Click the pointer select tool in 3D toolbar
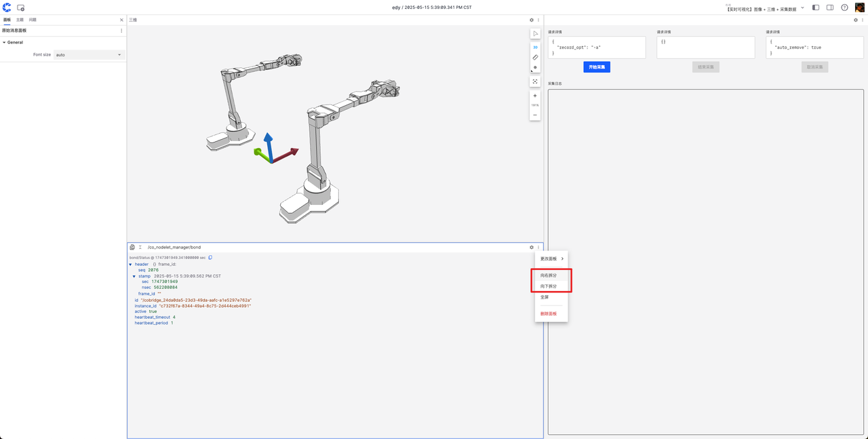Image resolution: width=868 pixels, height=439 pixels. click(535, 34)
